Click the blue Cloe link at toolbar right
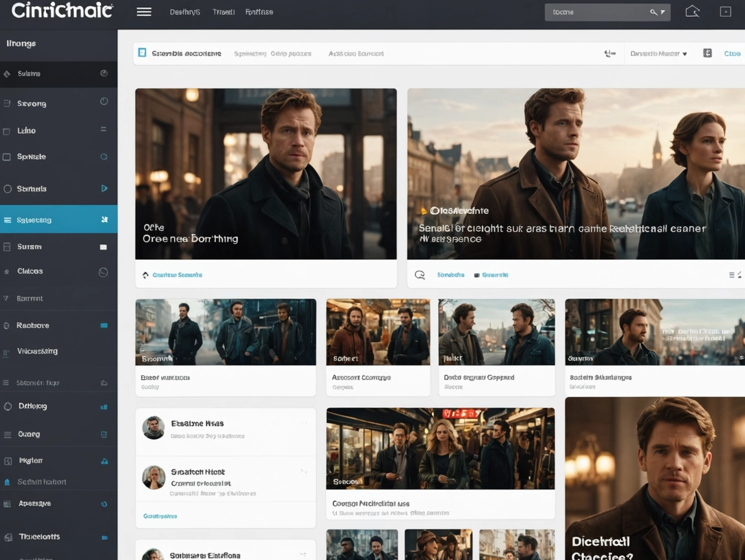 tap(732, 54)
